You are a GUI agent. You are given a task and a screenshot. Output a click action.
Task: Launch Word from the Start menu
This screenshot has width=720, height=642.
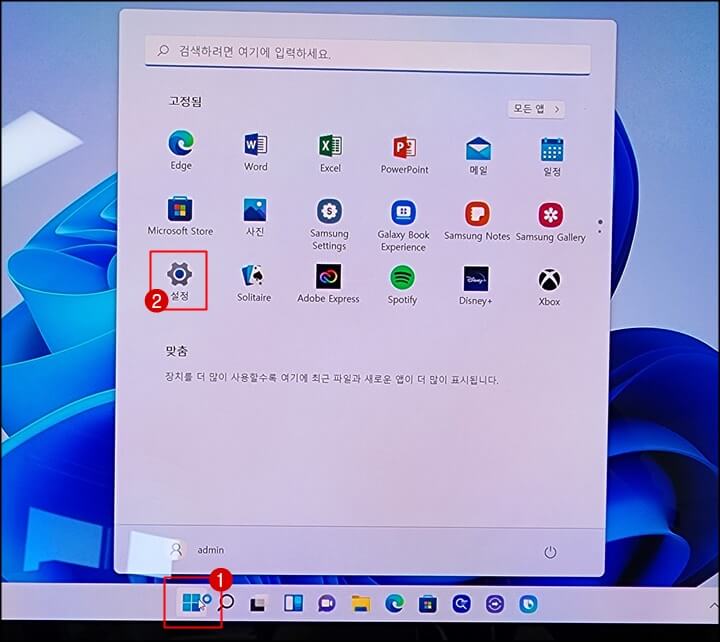click(255, 151)
